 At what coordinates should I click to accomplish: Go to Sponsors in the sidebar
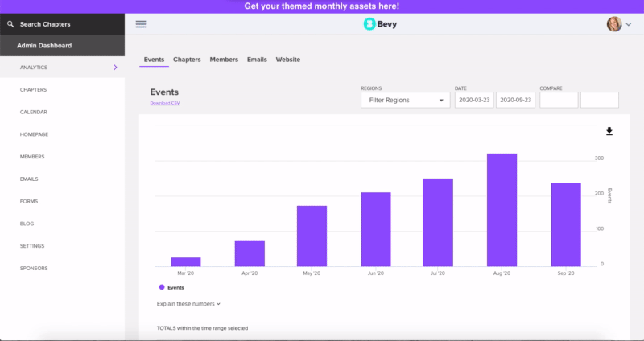[34, 268]
